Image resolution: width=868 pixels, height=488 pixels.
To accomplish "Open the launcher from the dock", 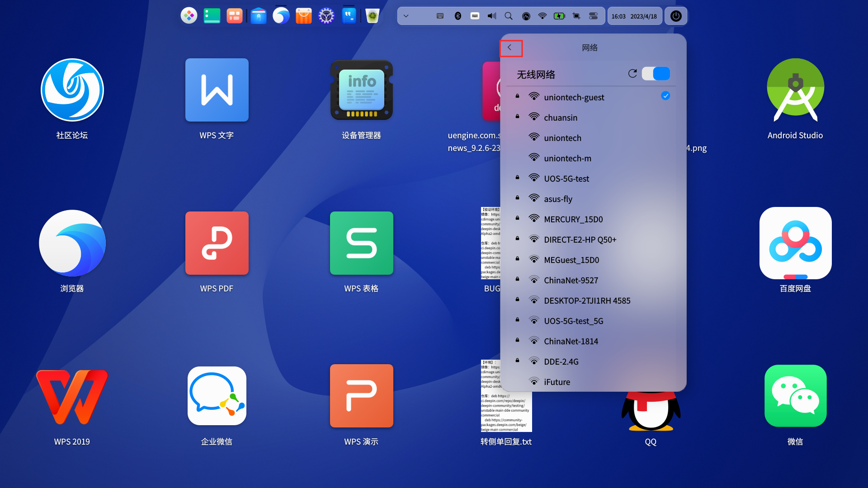I will point(189,16).
